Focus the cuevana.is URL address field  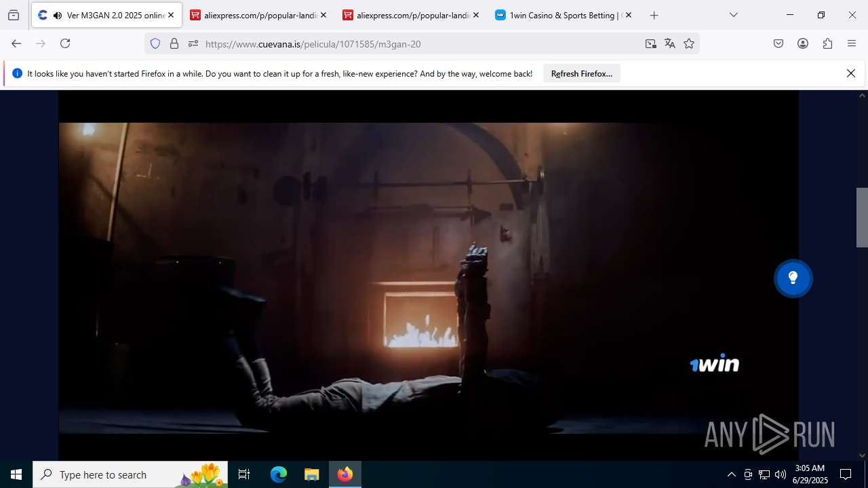[x=420, y=43]
